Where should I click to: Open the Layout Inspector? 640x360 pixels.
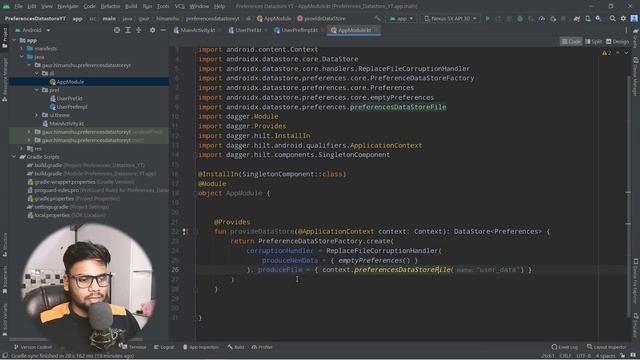[606, 347]
